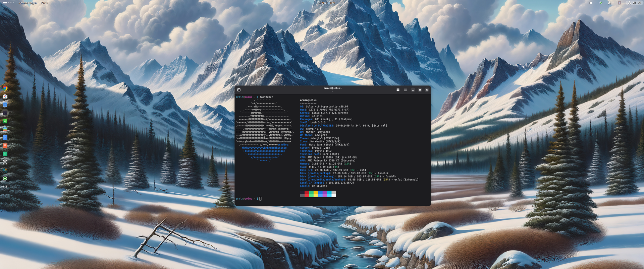Open the Ptyxis hamburger menu
The height and width of the screenshot is (269, 644).
click(405, 90)
